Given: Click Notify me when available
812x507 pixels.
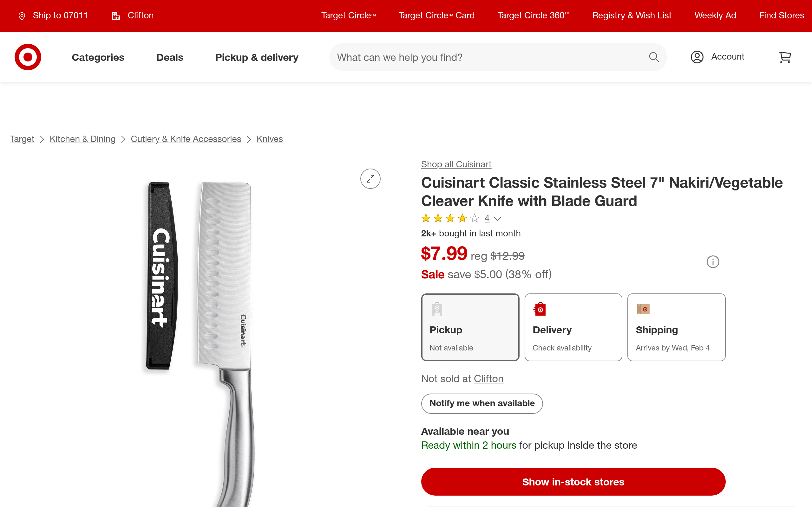Looking at the screenshot, I should 482,403.
